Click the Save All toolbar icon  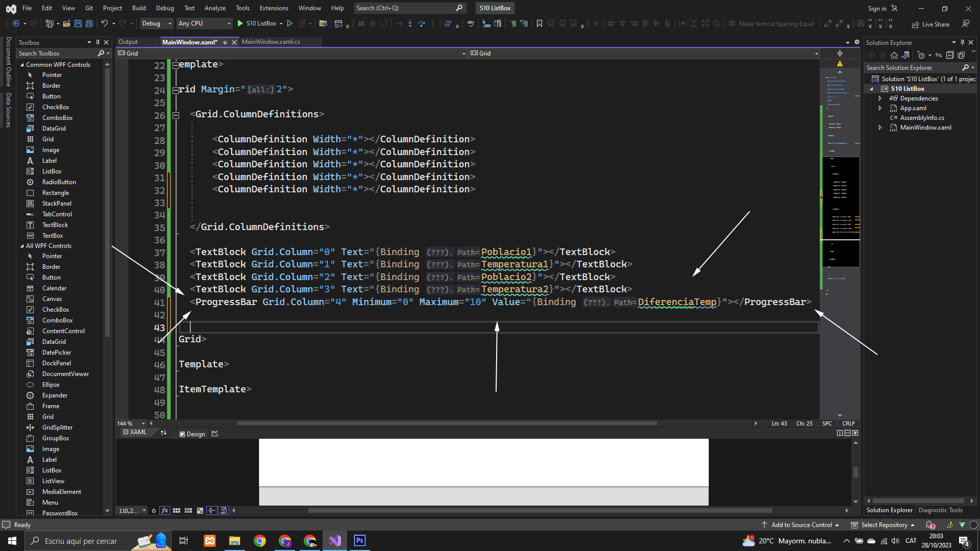(89, 23)
